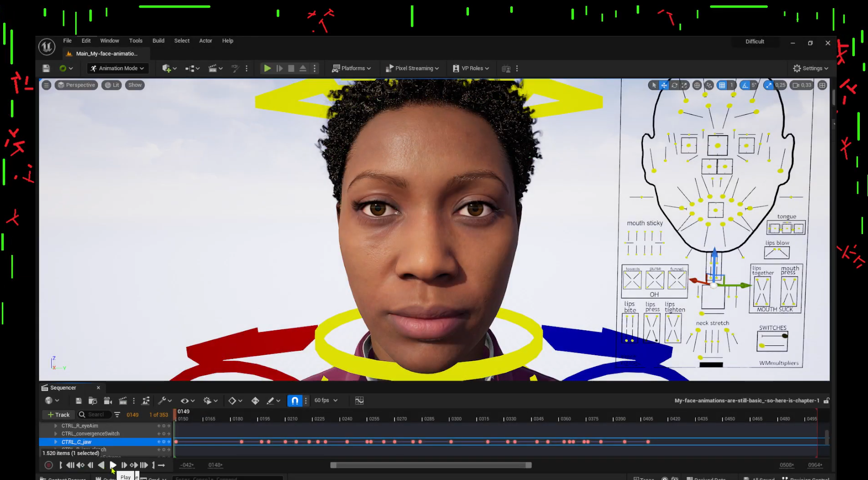Toggle rotation angle snapping in viewport
868x480 pixels.
[x=745, y=85]
